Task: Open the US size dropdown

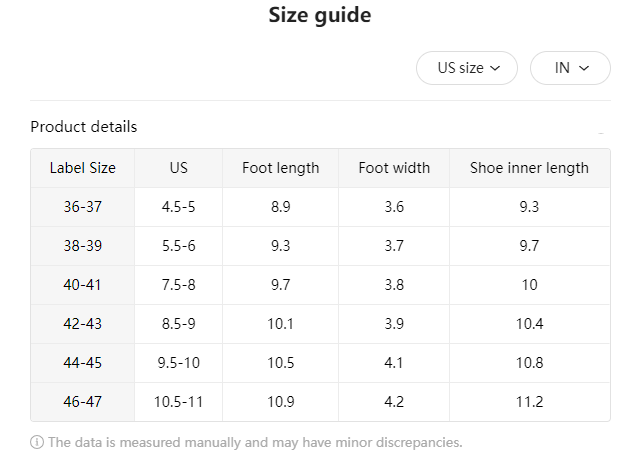Action: (x=467, y=68)
